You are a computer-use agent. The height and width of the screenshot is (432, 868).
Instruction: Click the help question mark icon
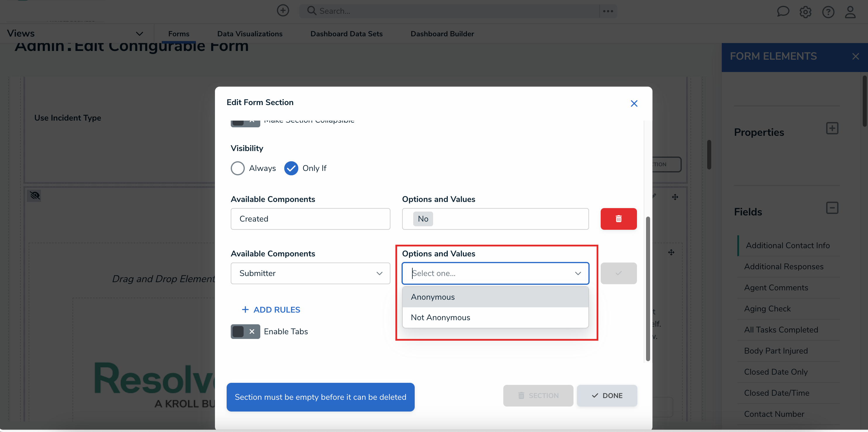pos(828,12)
